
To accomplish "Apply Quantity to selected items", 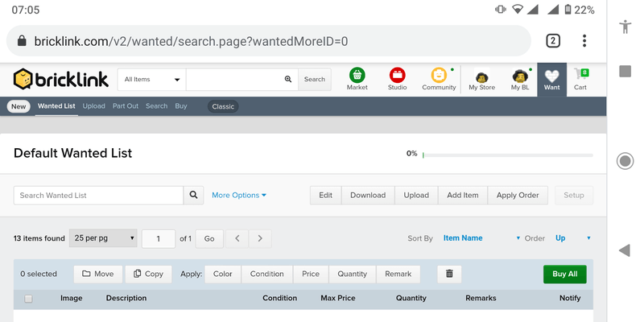I will tap(352, 274).
